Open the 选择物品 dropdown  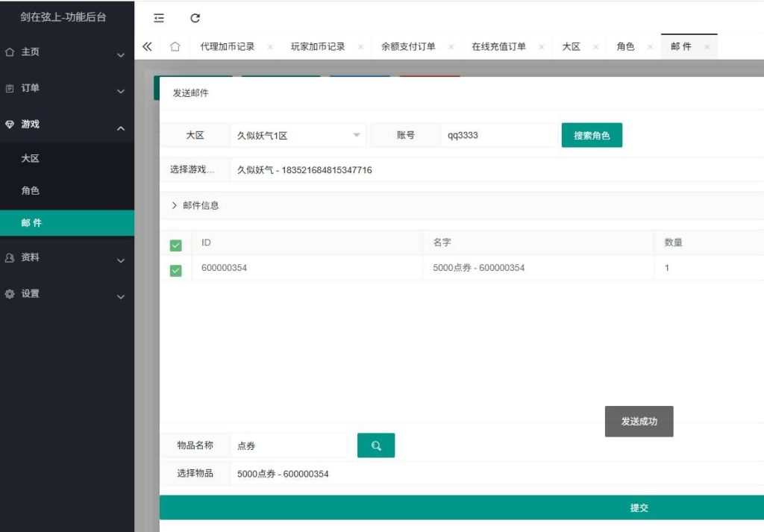pyautogui.click(x=497, y=474)
